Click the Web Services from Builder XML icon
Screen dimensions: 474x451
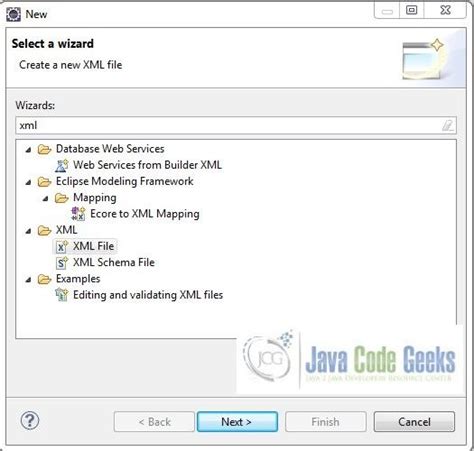pos(61,165)
